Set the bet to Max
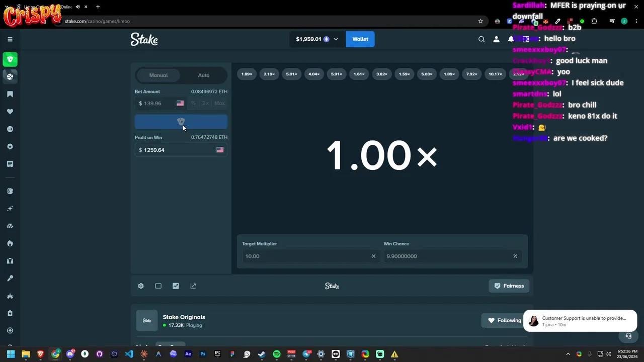 [x=219, y=103]
